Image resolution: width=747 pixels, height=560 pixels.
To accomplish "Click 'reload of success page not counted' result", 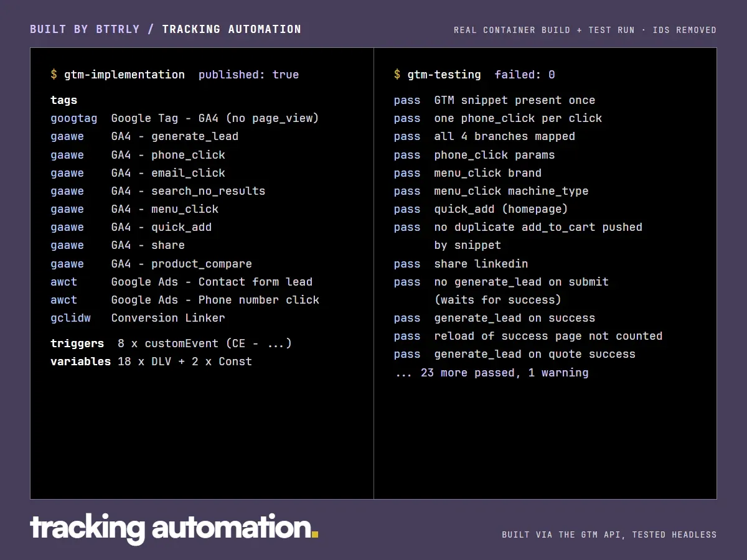I will pos(528,336).
